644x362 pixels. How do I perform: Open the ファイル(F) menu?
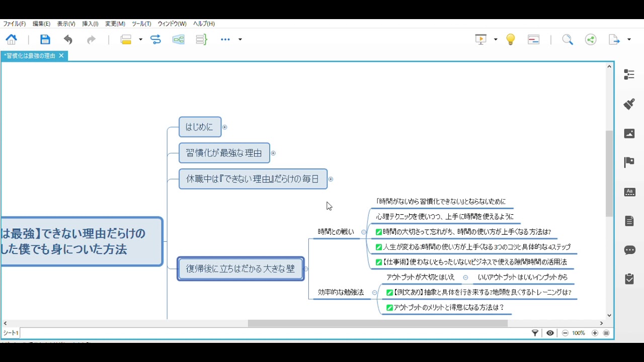tap(15, 24)
